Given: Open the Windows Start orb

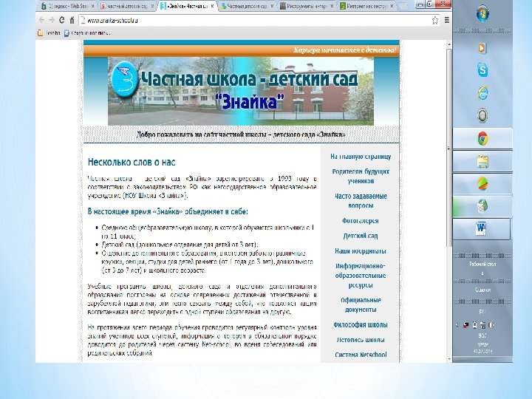Looking at the screenshot, I should tap(482, 15).
